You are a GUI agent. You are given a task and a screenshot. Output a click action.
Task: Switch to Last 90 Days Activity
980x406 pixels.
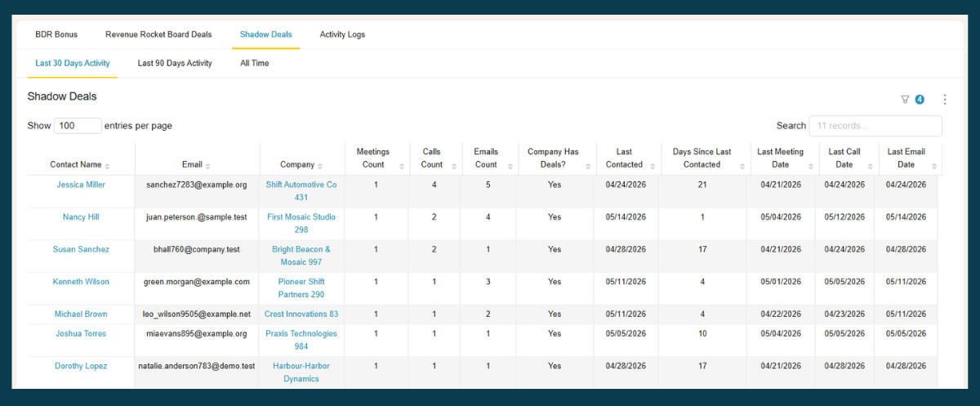point(175,63)
